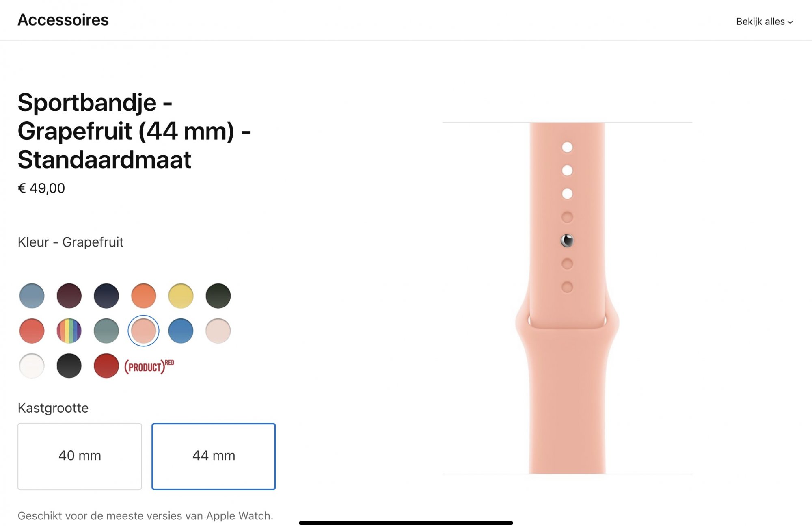This screenshot has height=530, width=812.
Task: Click the Grapefruit sport band product image
Action: pyautogui.click(x=567, y=298)
